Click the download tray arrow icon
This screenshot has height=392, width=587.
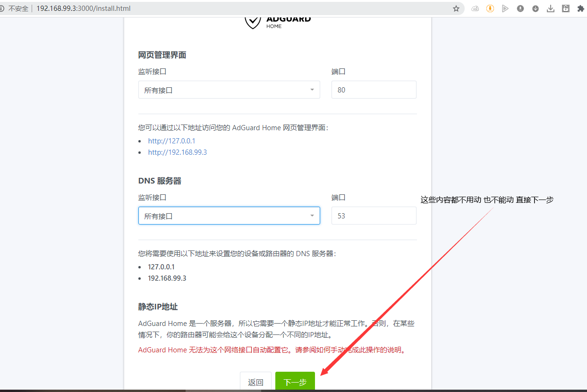pyautogui.click(x=551, y=8)
